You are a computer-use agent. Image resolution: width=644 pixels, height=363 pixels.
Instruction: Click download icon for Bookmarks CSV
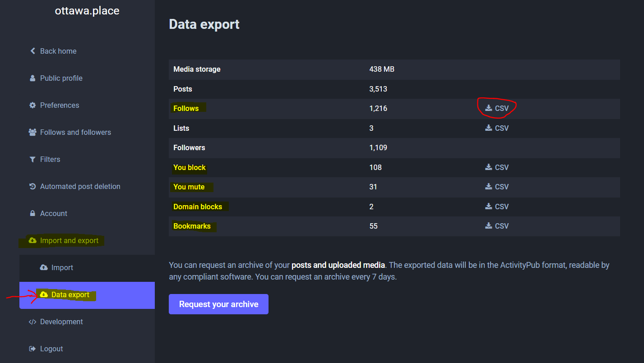(488, 226)
